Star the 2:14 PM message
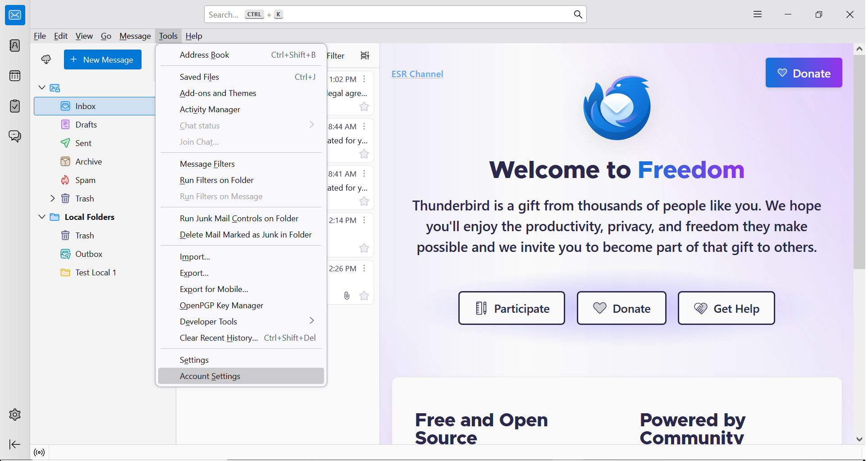The image size is (868, 461). tap(364, 248)
